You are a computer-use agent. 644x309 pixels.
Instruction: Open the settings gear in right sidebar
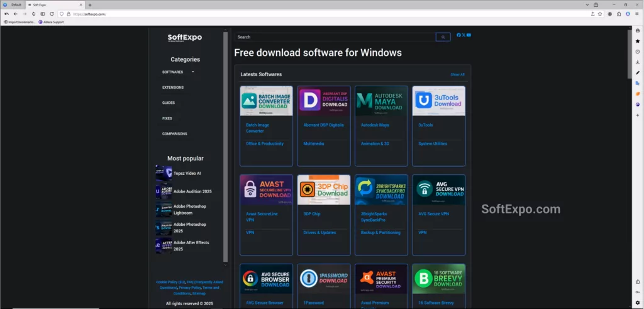pos(638,303)
